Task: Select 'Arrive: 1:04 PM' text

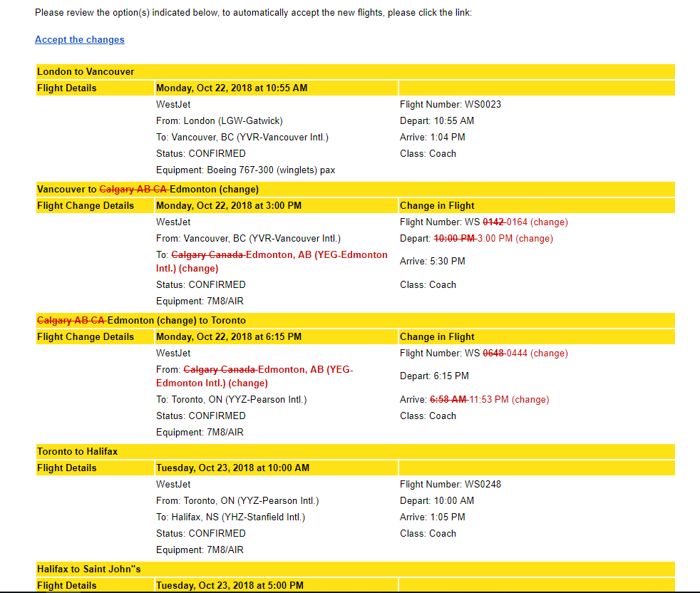Action: tap(433, 138)
